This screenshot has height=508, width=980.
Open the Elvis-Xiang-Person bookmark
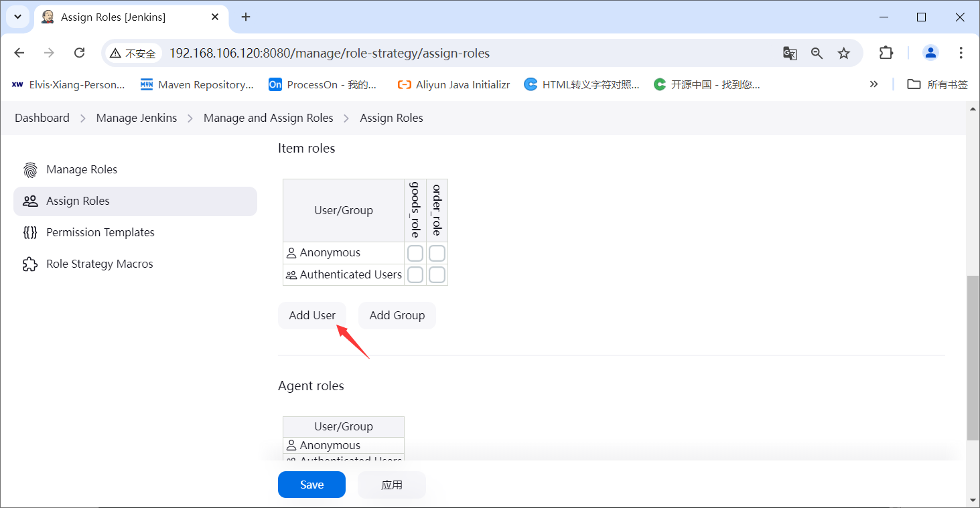68,84
